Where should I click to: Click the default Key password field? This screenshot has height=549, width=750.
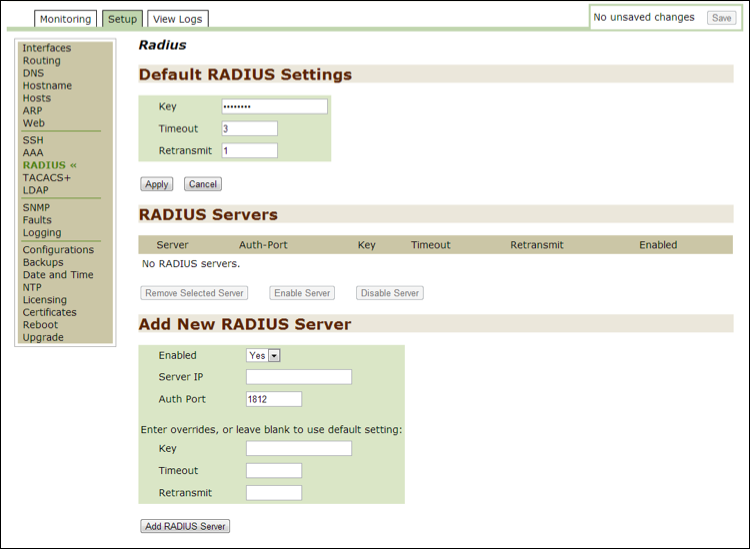tap(273, 107)
